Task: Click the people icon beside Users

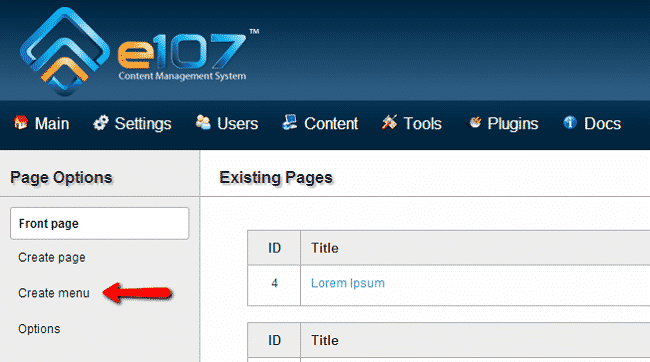Action: (x=203, y=123)
